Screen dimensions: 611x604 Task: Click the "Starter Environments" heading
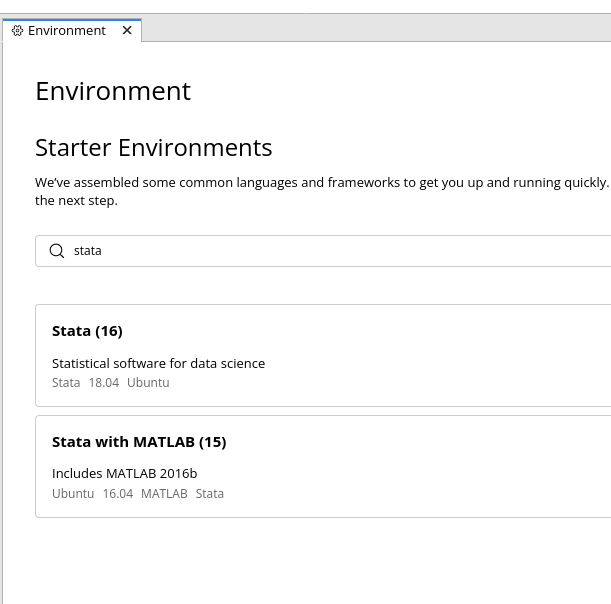coord(153,148)
